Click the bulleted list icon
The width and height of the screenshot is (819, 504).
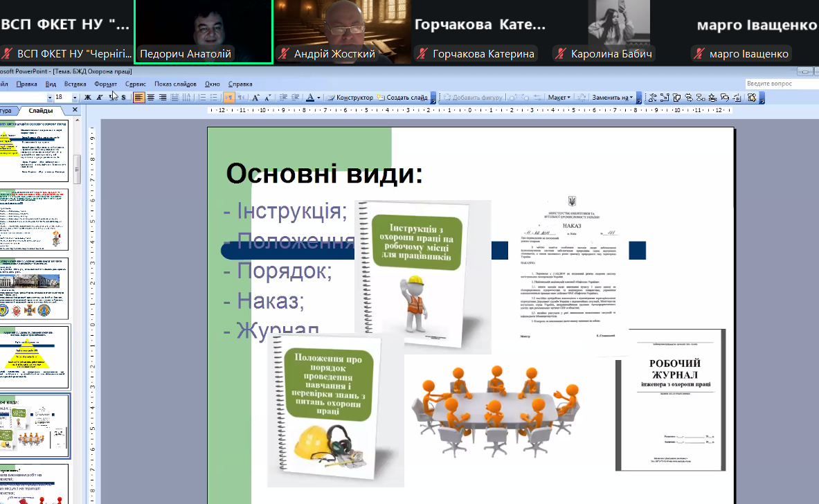click(x=215, y=98)
